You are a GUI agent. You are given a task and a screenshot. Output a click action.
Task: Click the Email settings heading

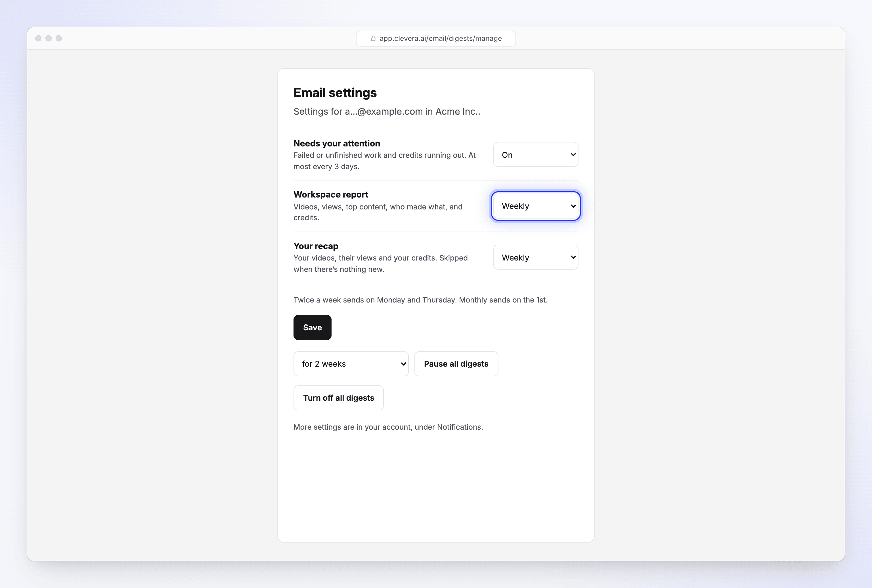(x=335, y=93)
